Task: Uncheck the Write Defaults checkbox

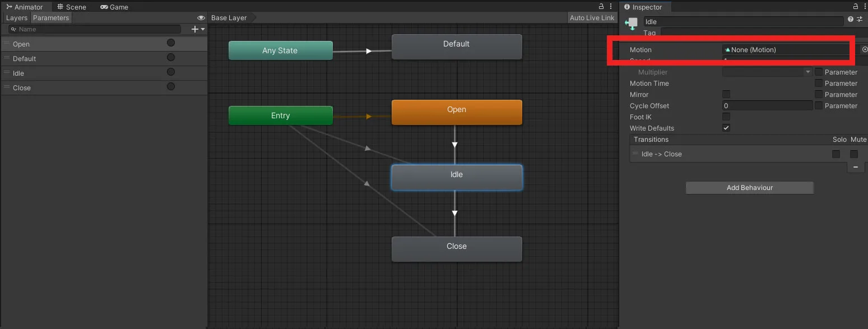Action: (726, 128)
